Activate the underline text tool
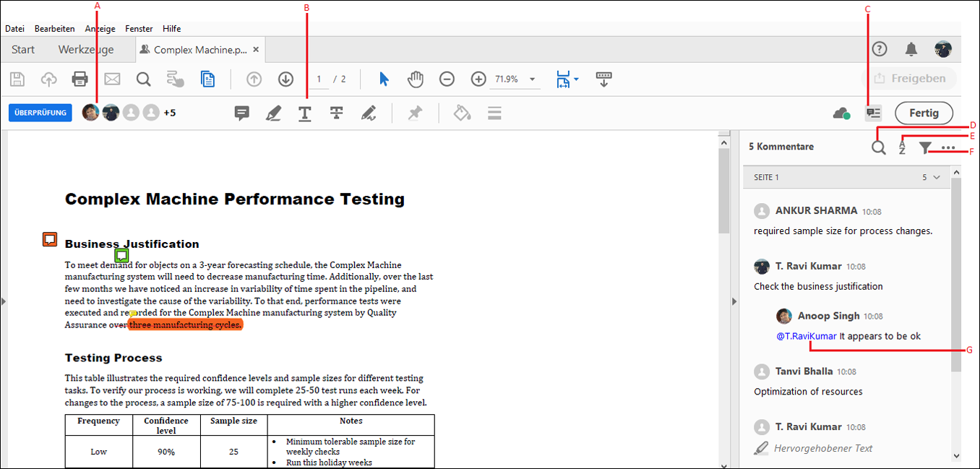 click(x=304, y=113)
